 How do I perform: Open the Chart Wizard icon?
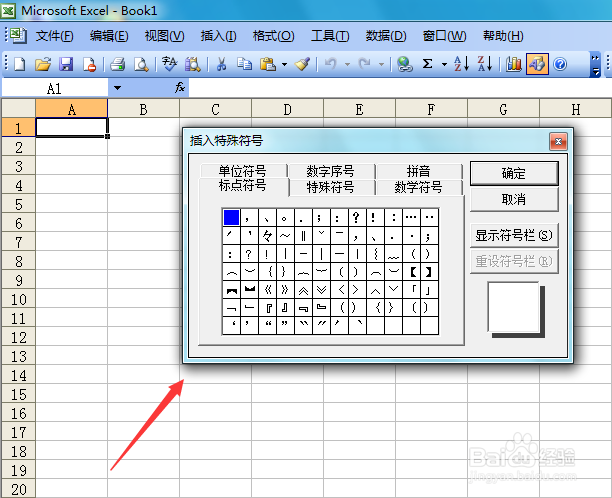pyautogui.click(x=514, y=64)
